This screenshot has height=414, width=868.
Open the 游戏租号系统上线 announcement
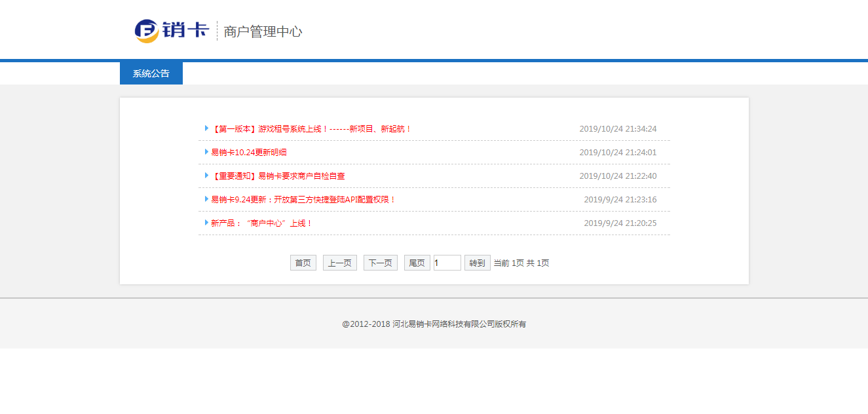[x=311, y=128]
